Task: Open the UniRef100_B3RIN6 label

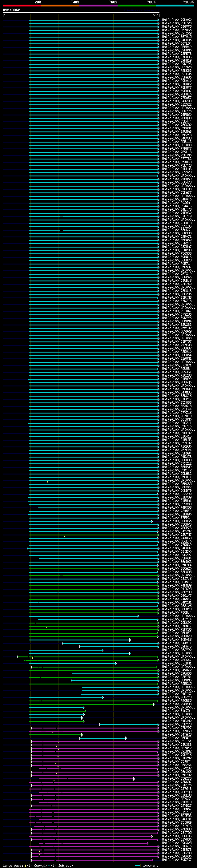Action: click(176, 297)
